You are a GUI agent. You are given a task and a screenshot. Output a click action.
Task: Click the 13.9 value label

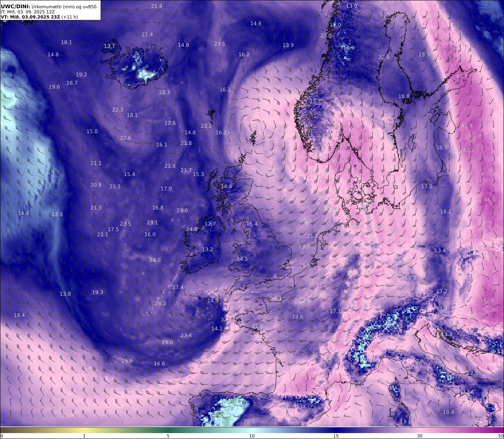(288, 45)
